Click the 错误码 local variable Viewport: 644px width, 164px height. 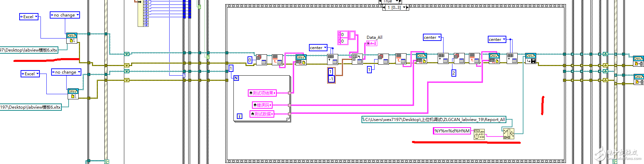click(262, 105)
